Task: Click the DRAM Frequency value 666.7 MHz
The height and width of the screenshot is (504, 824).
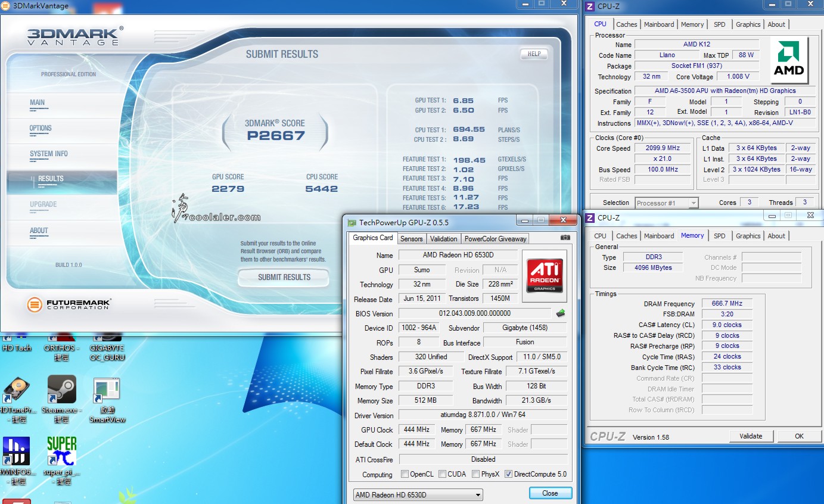Action: pos(727,304)
